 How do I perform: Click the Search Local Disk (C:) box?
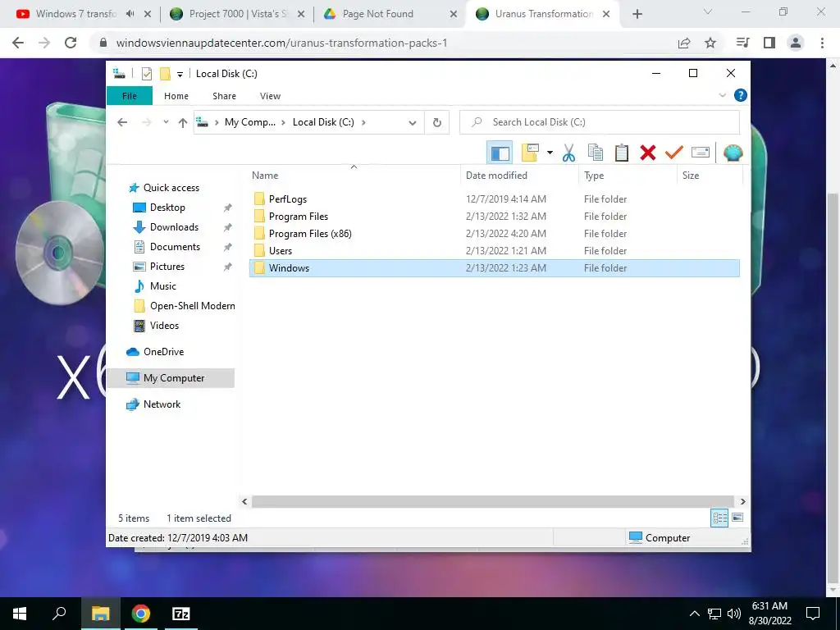pos(600,122)
